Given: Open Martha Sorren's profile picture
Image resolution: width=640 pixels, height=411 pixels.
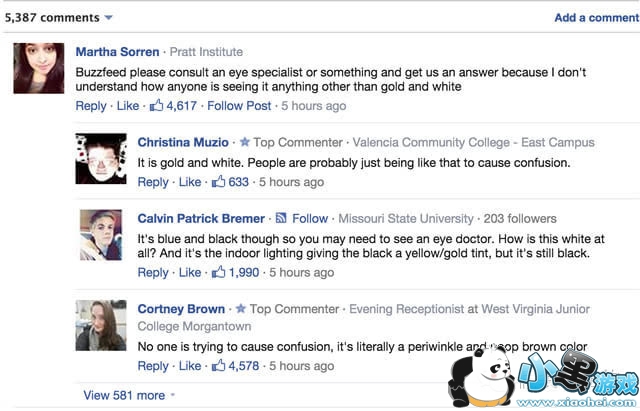Looking at the screenshot, I should 39,68.
